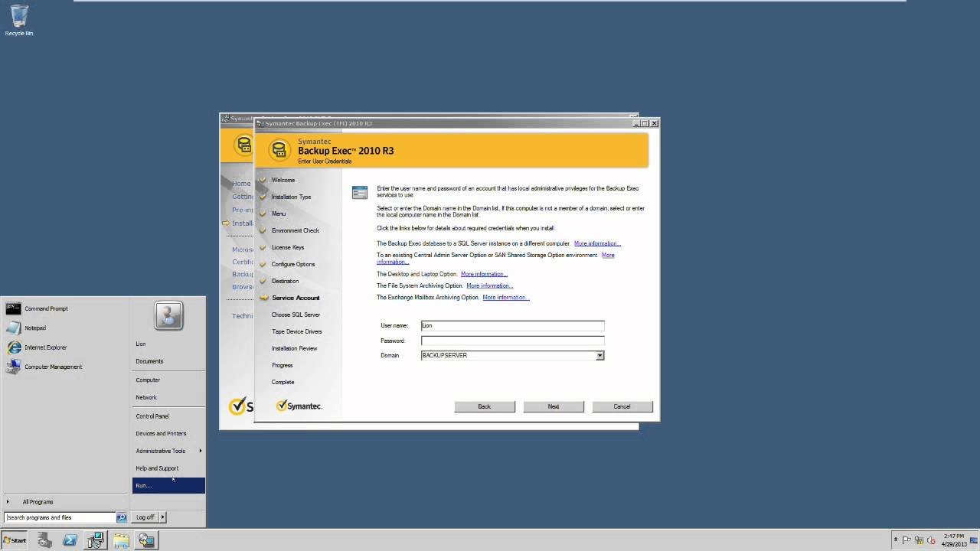Click the Password input field
The image size is (980, 551).
click(x=512, y=341)
